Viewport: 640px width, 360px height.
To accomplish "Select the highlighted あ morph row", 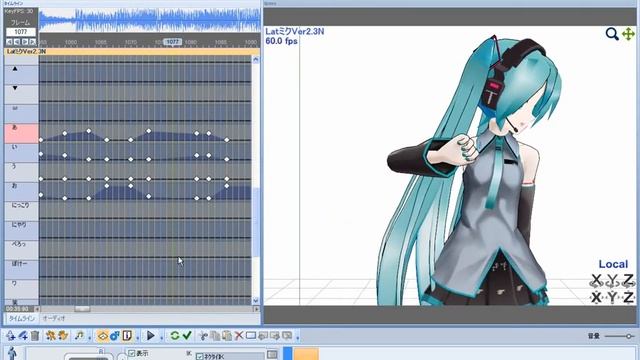I will click(x=21, y=133).
